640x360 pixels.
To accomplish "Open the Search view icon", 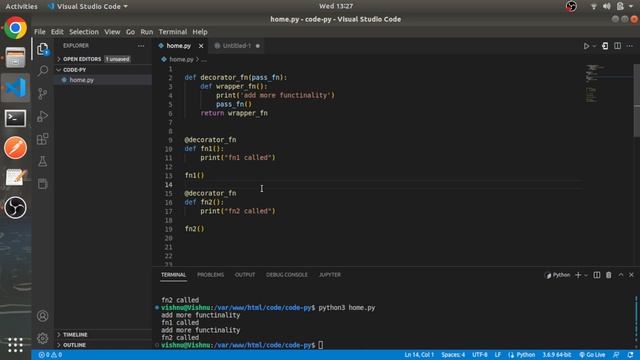I will pos(42,71).
